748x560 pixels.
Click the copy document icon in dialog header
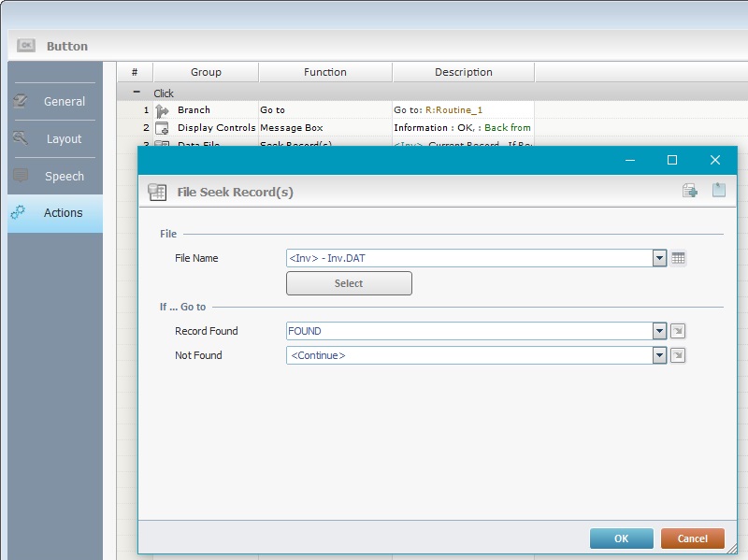coord(690,191)
